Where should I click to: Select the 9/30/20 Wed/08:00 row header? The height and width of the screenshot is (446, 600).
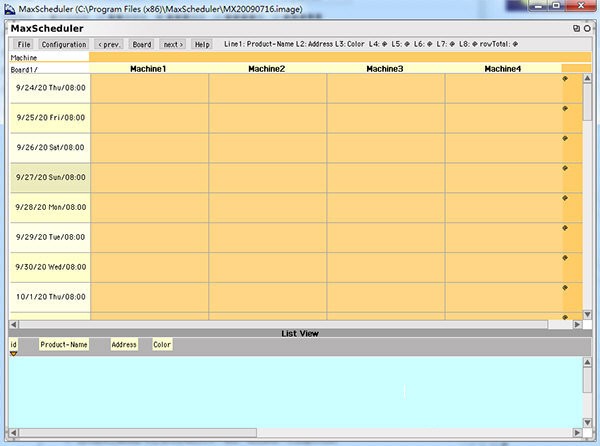50,267
